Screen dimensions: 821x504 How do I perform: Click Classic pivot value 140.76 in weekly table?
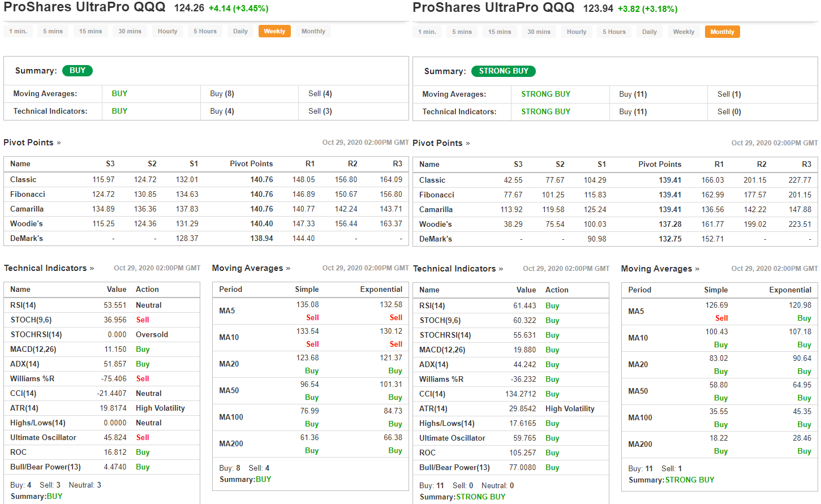(261, 179)
